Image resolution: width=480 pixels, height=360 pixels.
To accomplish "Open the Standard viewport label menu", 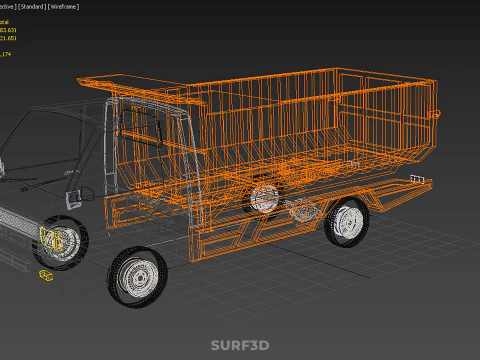I will (32, 7).
